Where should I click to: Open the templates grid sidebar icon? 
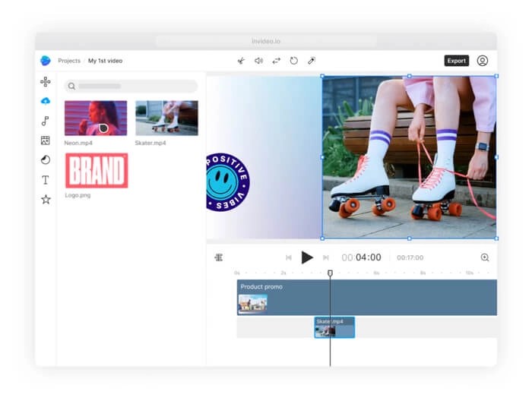click(x=46, y=82)
